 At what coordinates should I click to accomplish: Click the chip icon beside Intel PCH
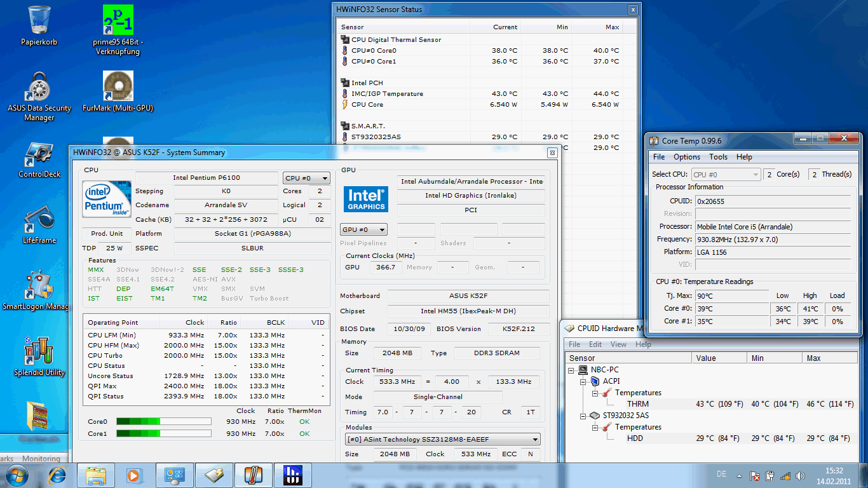coord(345,83)
